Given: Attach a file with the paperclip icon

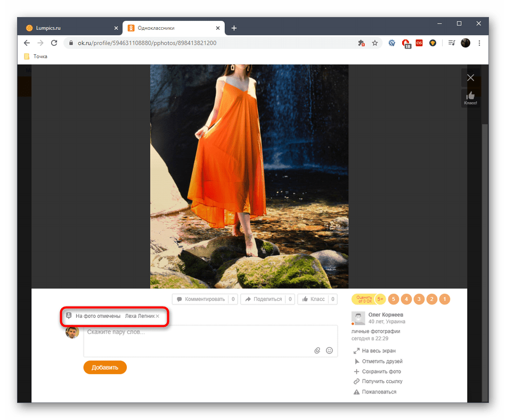Looking at the screenshot, I should pos(317,350).
